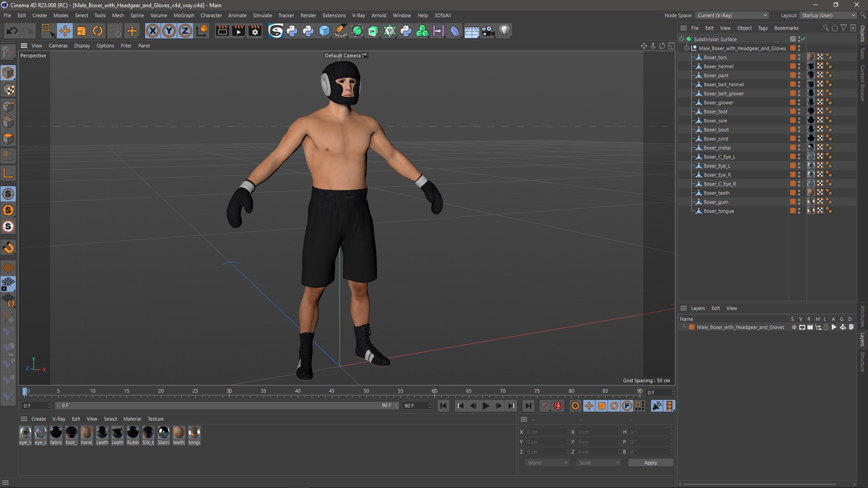Image resolution: width=868 pixels, height=488 pixels.
Task: Click Male_Boxer layer color swatch
Action: coord(692,327)
